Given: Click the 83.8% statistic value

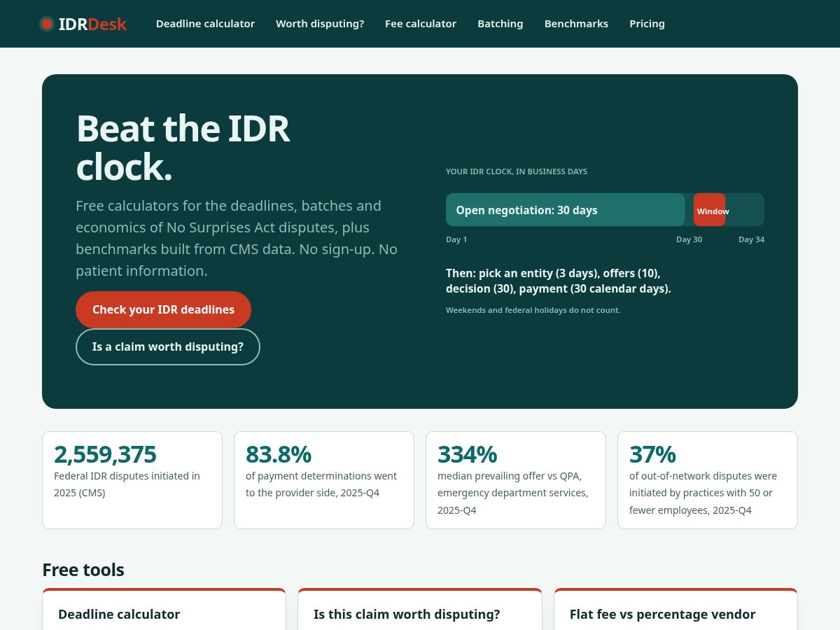Looking at the screenshot, I should pos(279,454).
